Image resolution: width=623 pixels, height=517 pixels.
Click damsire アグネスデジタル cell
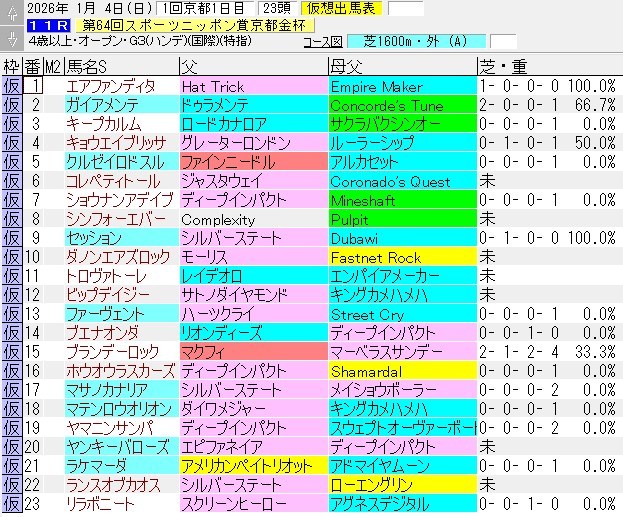coord(402,504)
